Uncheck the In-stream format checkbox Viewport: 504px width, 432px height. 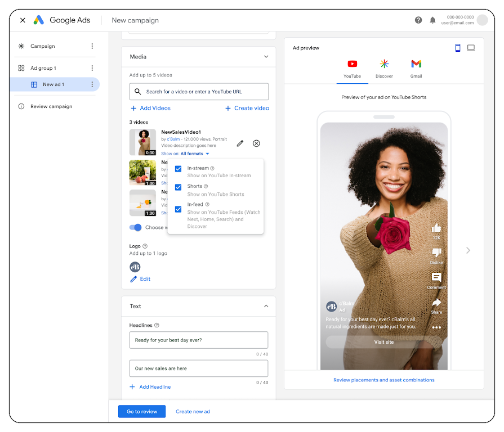pos(178,169)
